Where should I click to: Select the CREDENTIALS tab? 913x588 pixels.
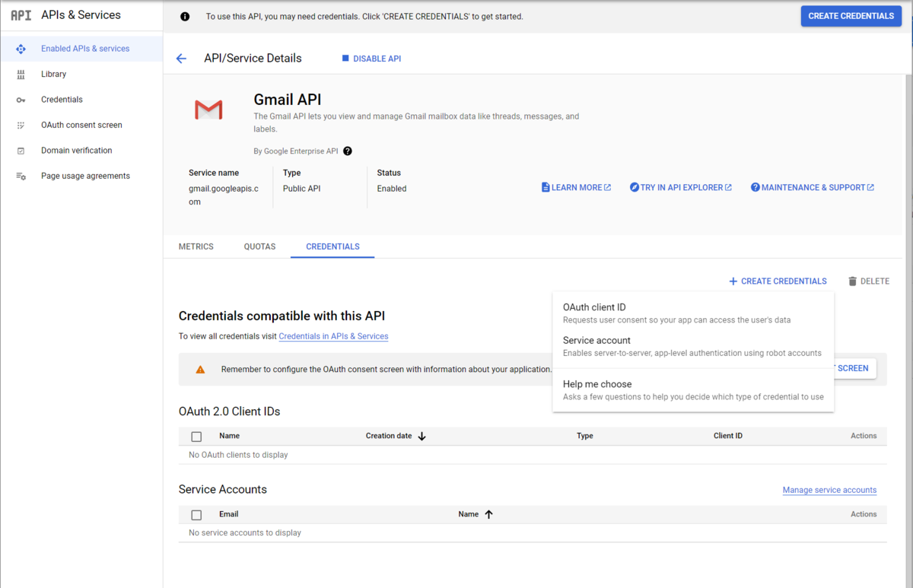pos(332,246)
